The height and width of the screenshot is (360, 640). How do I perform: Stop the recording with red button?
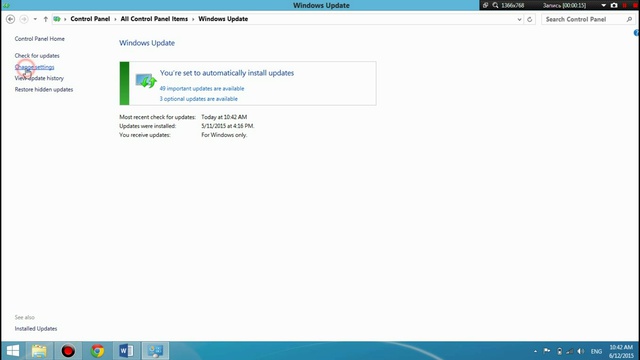pyautogui.click(x=636, y=5)
